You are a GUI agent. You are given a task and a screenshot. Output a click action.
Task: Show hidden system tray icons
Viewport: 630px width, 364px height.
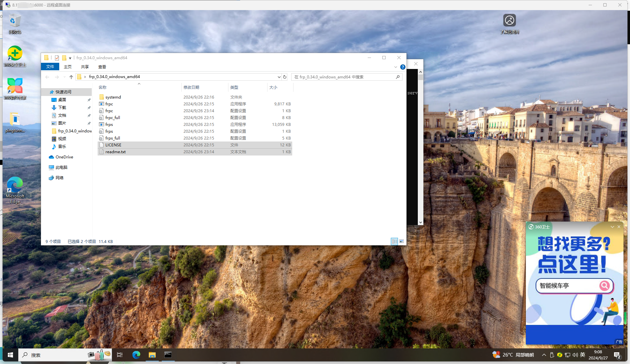tap(544, 355)
